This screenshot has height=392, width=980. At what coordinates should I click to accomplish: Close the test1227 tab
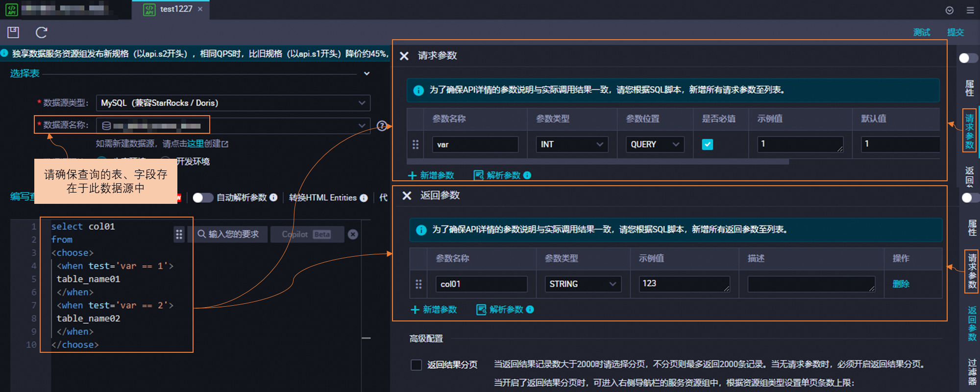(200, 9)
